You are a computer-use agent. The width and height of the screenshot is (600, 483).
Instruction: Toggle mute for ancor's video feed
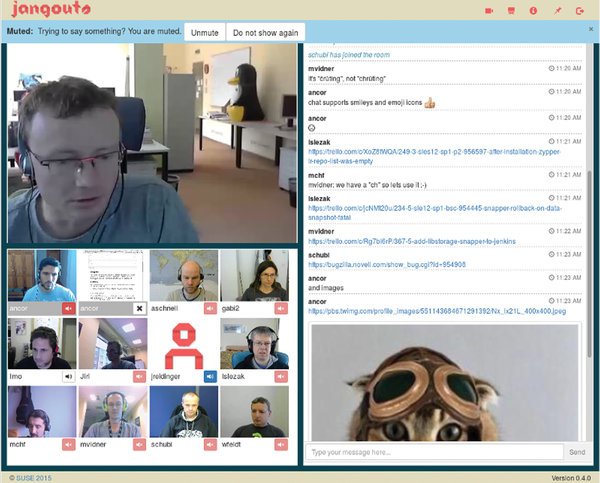[69, 308]
